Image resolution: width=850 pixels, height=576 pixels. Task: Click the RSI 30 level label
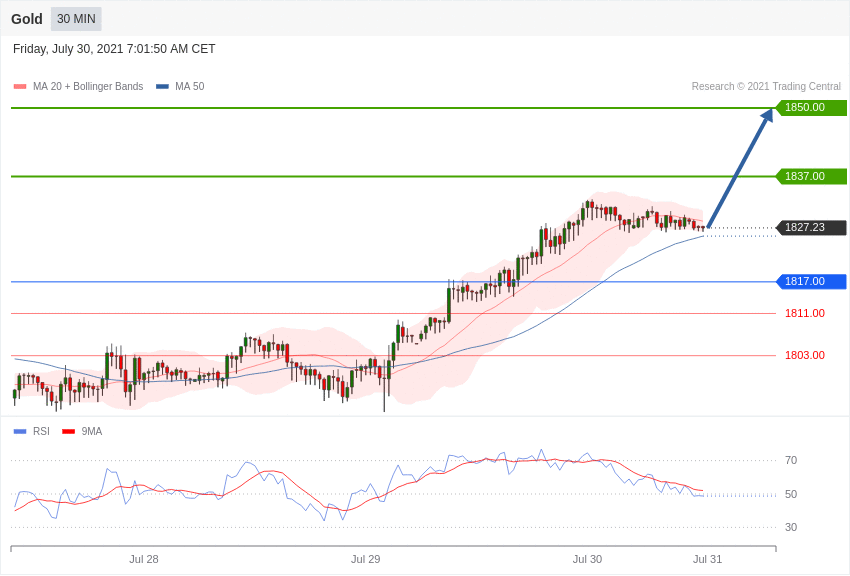point(791,527)
